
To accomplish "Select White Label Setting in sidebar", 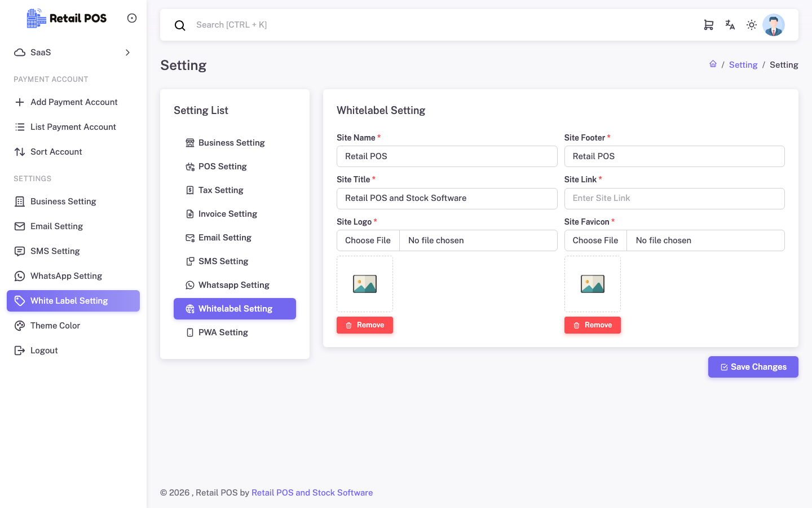I will 73,301.
